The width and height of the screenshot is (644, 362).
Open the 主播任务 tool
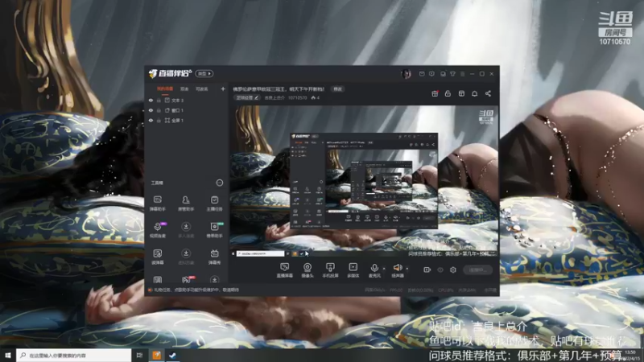point(214,204)
